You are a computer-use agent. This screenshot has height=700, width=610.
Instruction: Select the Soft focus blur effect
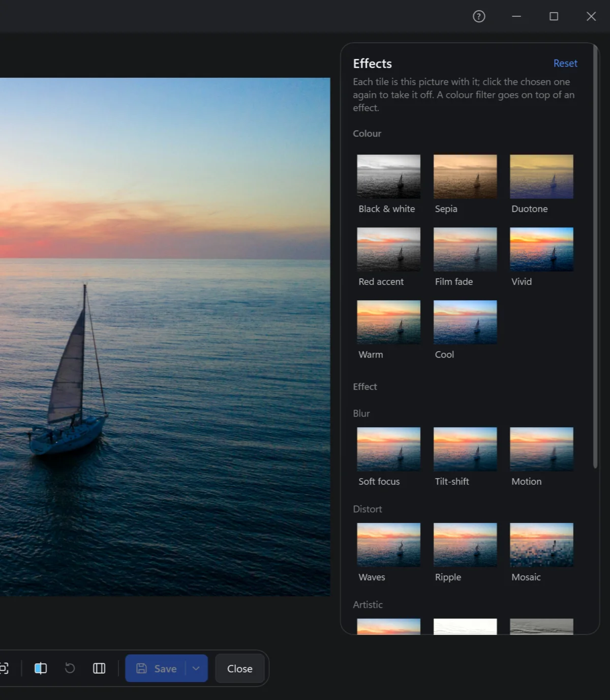pos(388,449)
